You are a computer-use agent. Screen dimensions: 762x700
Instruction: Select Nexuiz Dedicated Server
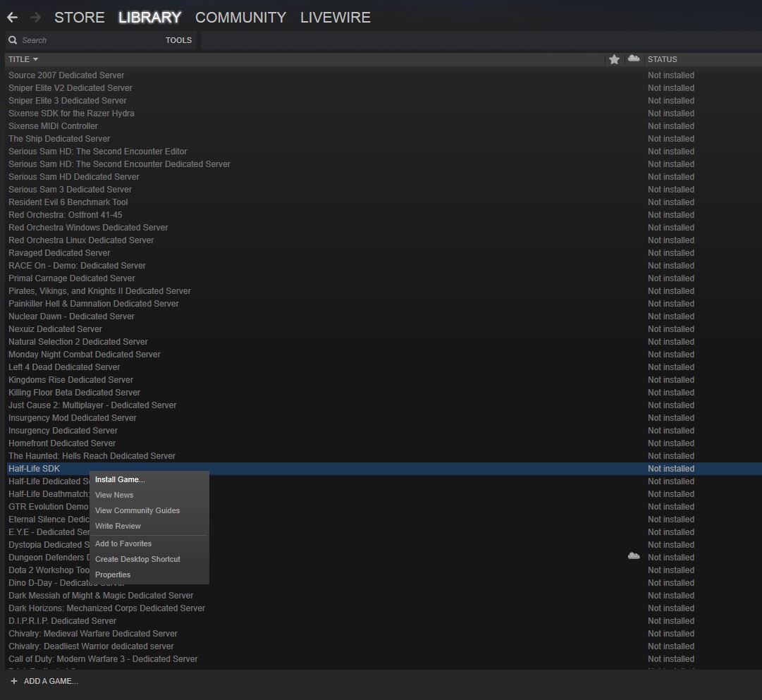383,328
